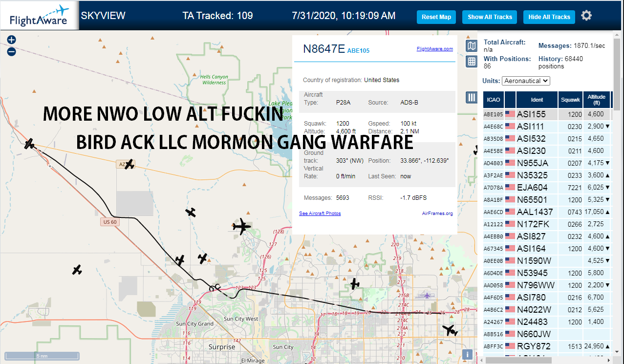
Task: Select the ASI532 aircraft row
Action: click(547, 139)
